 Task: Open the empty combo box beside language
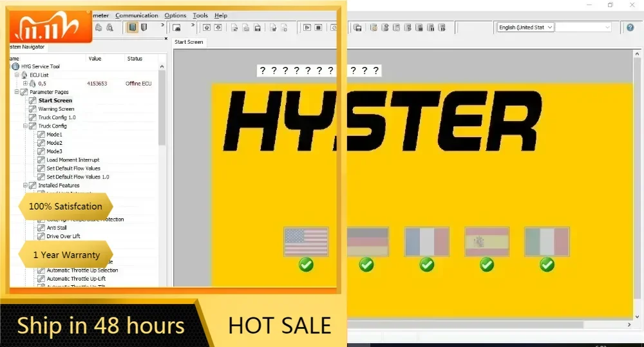[x=583, y=27]
